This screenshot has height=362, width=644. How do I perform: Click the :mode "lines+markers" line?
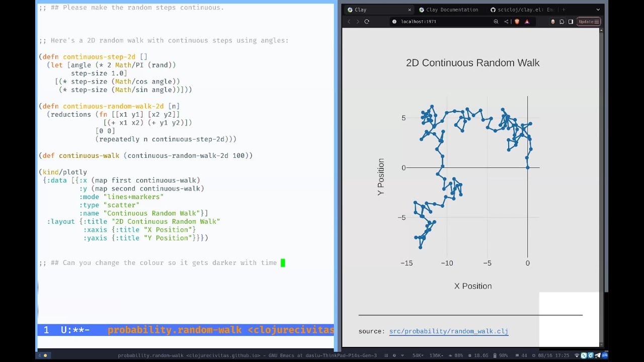point(121,197)
